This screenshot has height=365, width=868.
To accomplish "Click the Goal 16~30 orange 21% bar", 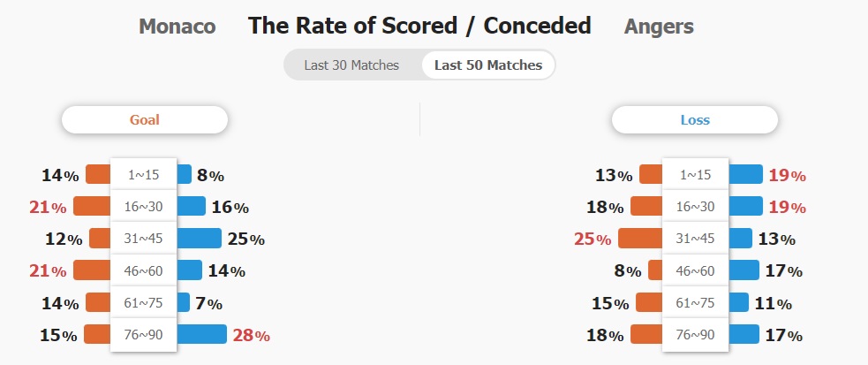I will pos(92,206).
